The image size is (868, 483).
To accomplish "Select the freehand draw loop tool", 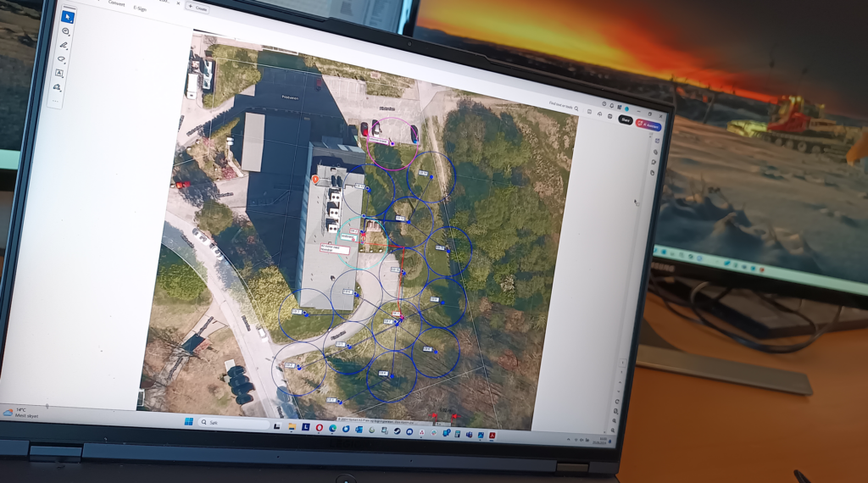I will coord(62,60).
